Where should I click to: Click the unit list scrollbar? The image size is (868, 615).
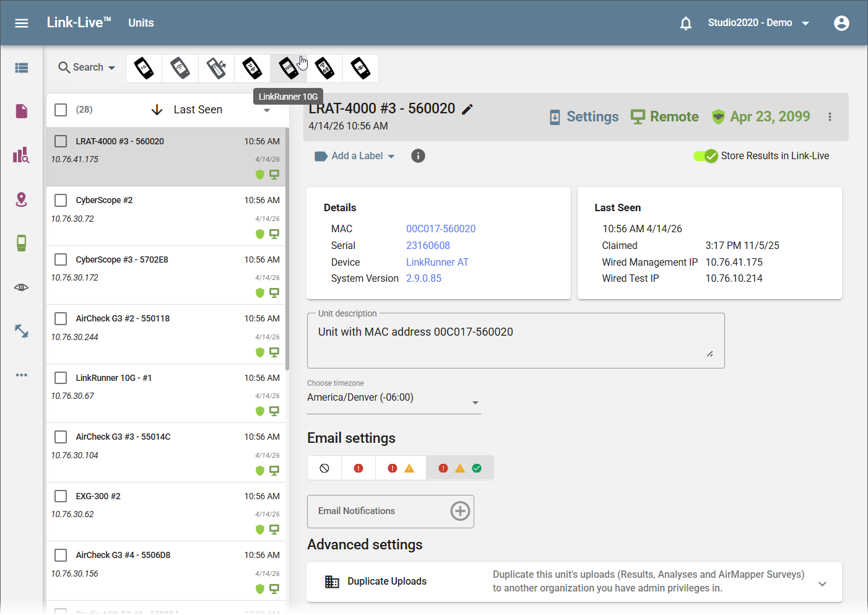(287, 248)
